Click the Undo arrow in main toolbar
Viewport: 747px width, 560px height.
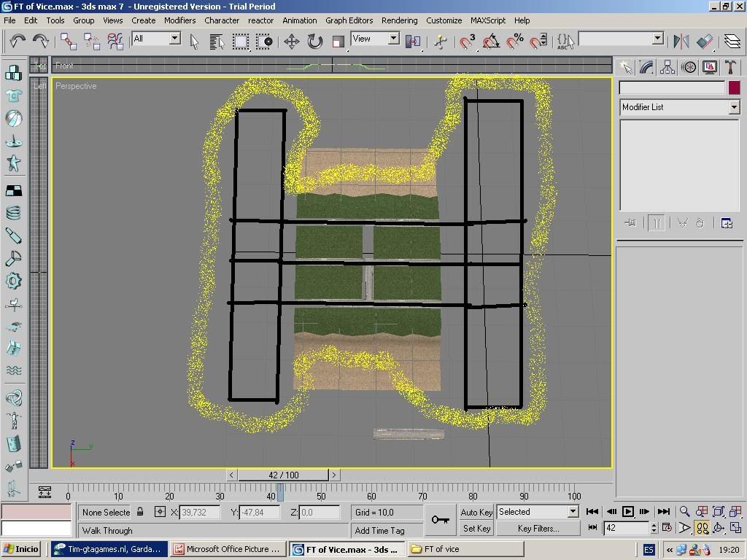point(18,41)
